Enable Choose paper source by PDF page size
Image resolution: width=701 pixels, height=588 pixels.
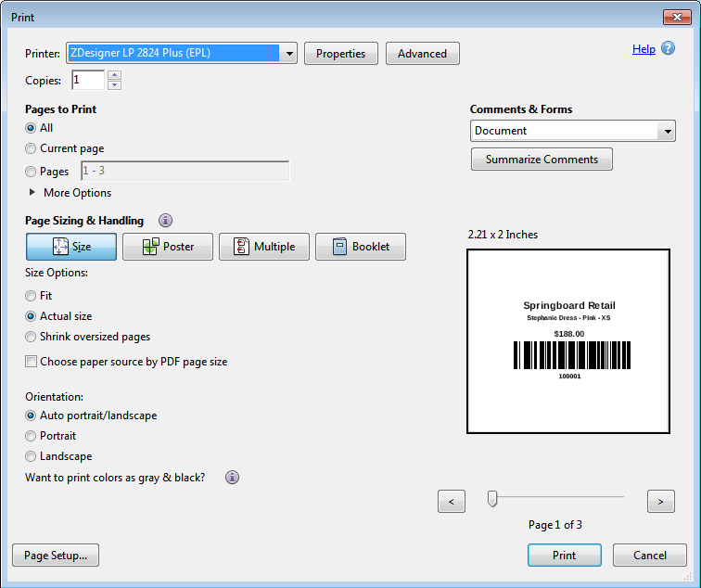point(32,362)
